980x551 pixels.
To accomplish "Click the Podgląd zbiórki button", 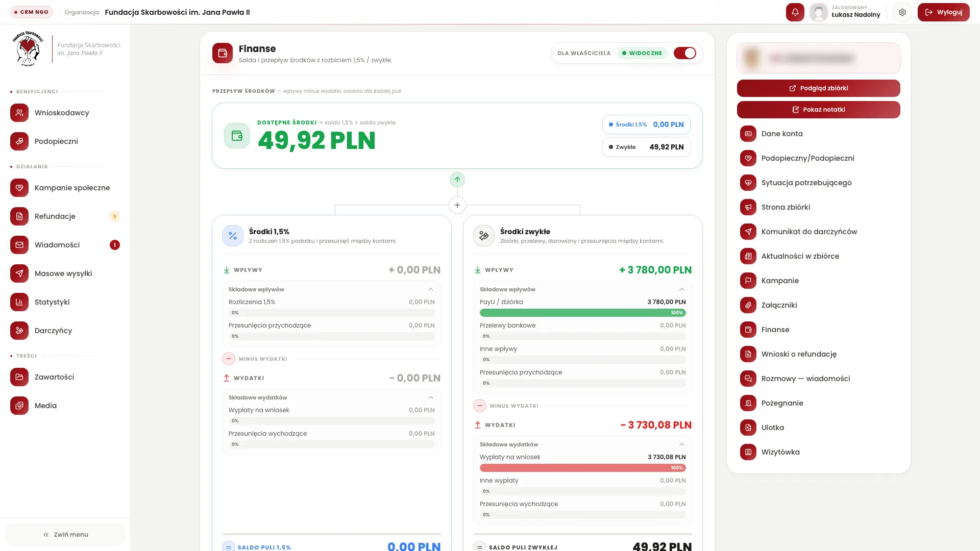I will pyautogui.click(x=819, y=88).
